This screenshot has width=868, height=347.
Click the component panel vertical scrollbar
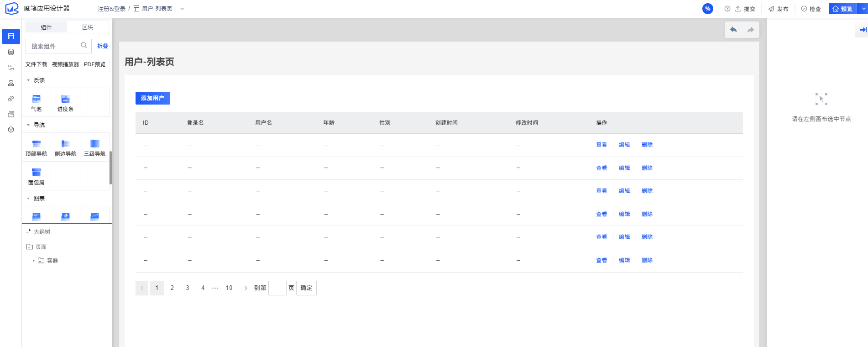tap(110, 168)
